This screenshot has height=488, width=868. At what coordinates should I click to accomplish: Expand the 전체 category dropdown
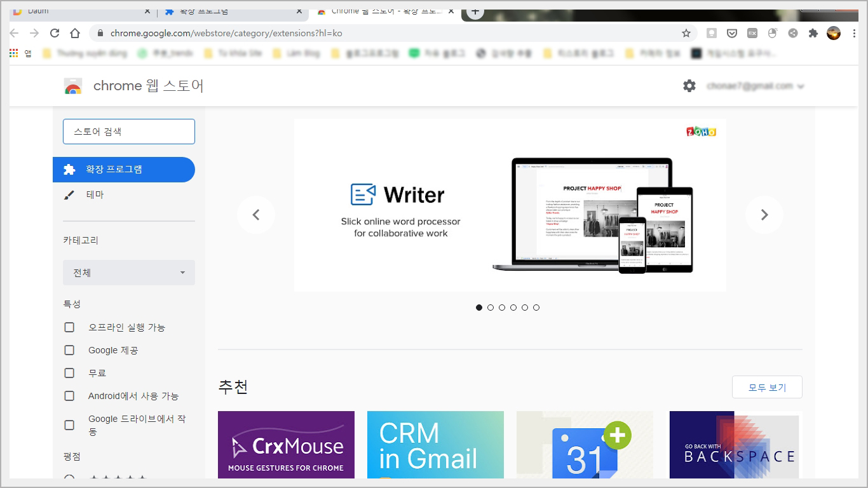tap(129, 273)
